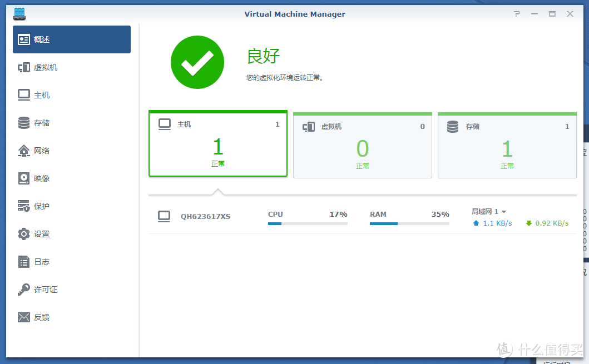The height and width of the screenshot is (364, 589).
Task: Open the 概述 overview section
Action: click(71, 39)
